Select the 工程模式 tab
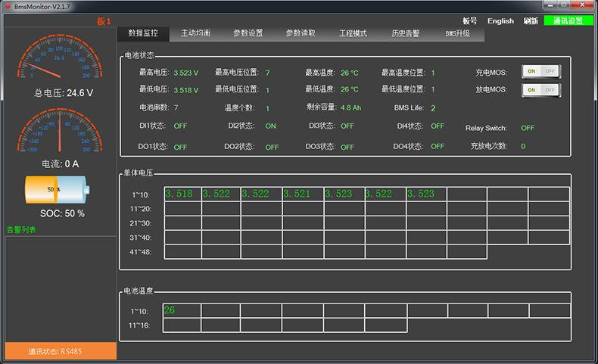This screenshot has width=598, height=364. [354, 33]
